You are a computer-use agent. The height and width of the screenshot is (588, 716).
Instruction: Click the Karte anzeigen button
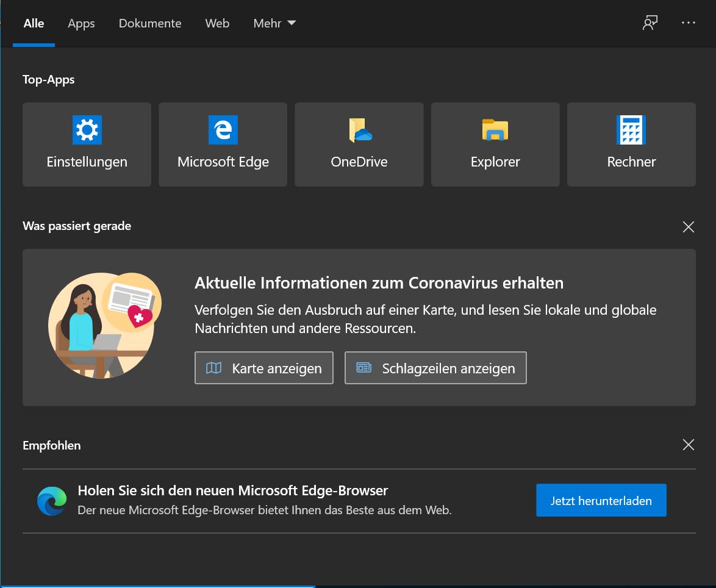click(264, 368)
